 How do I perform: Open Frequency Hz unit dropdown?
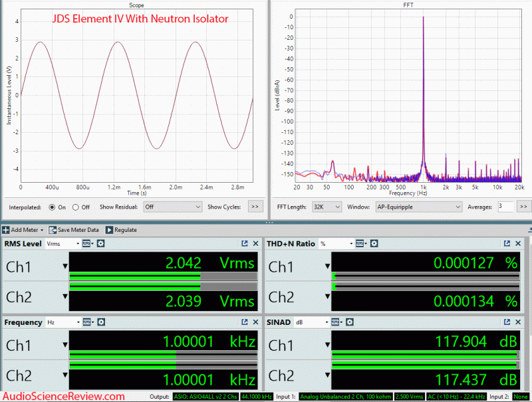[x=63, y=322]
